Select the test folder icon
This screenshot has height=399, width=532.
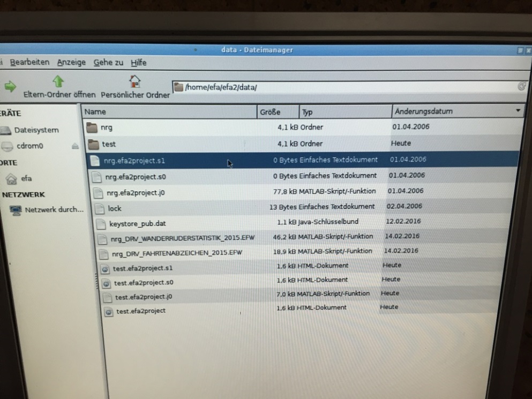[x=94, y=144]
